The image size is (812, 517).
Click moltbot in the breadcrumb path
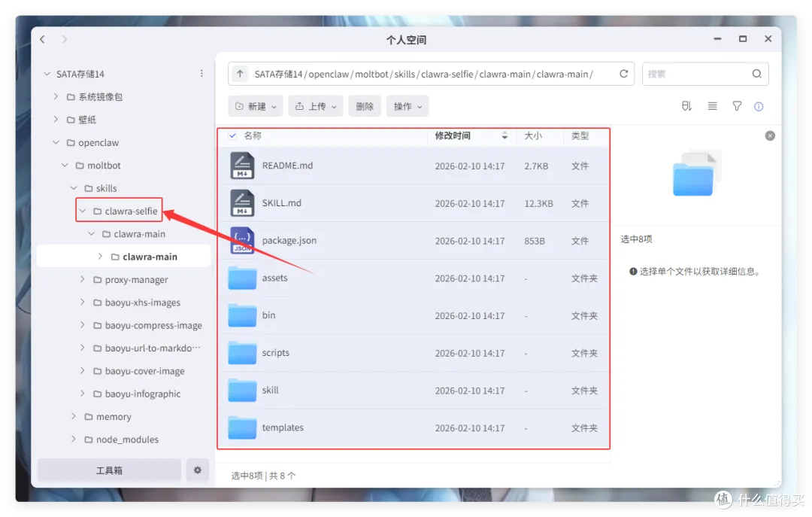tap(372, 75)
